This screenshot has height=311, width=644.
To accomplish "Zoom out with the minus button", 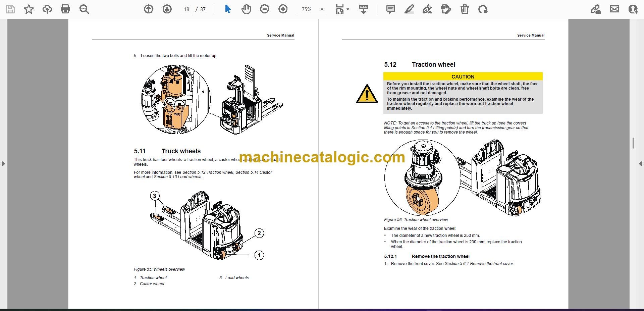I will [265, 9].
